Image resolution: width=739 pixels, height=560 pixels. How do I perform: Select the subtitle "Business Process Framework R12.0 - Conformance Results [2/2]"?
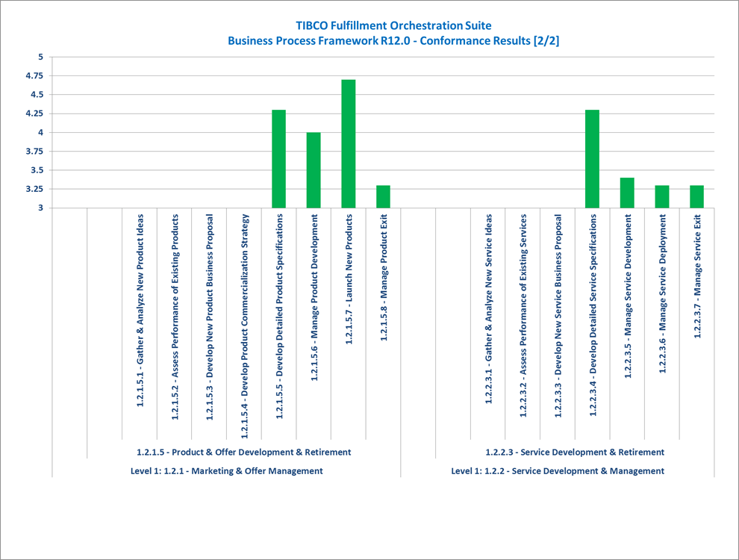point(393,40)
